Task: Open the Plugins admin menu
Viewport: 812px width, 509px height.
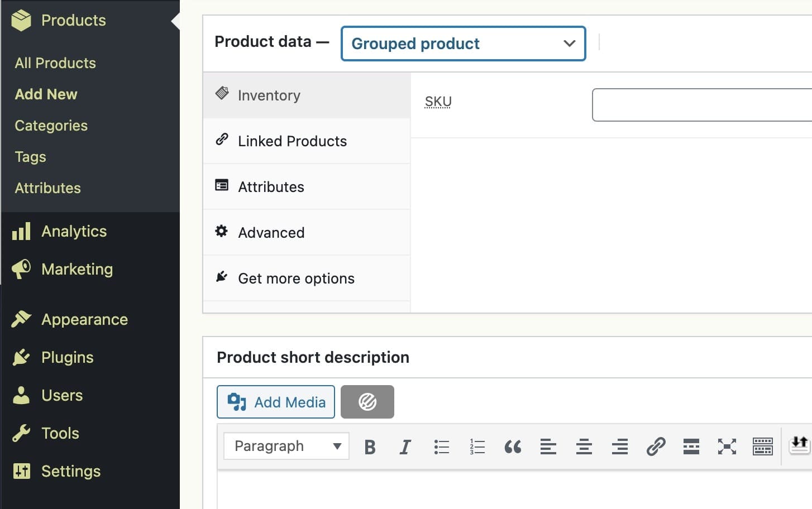Action: (x=67, y=357)
